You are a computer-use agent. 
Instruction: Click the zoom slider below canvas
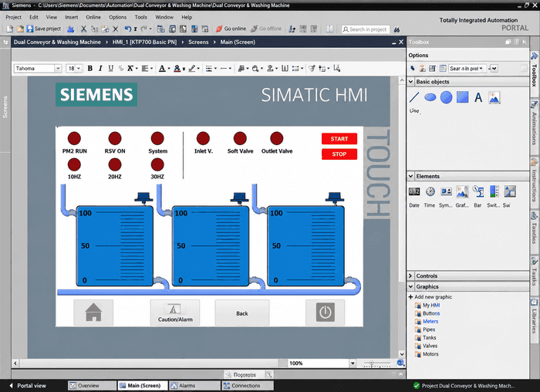pos(376,363)
